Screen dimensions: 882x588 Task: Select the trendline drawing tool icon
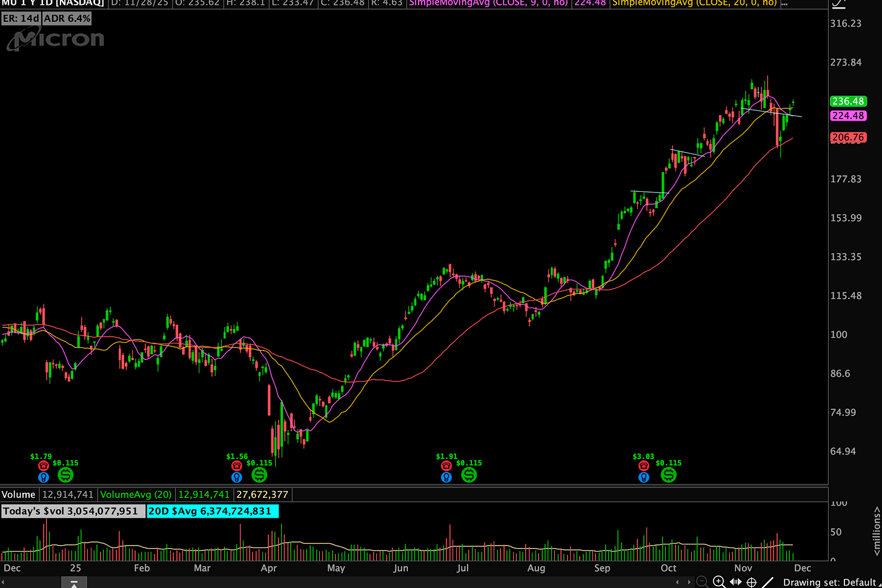point(768,583)
